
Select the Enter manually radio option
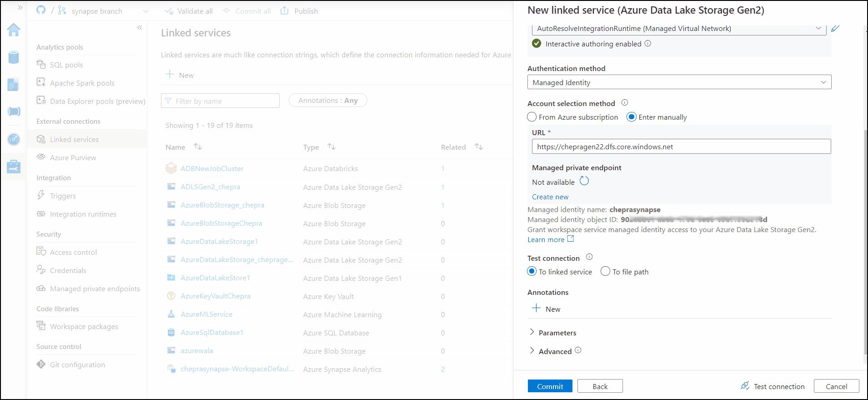[631, 117]
